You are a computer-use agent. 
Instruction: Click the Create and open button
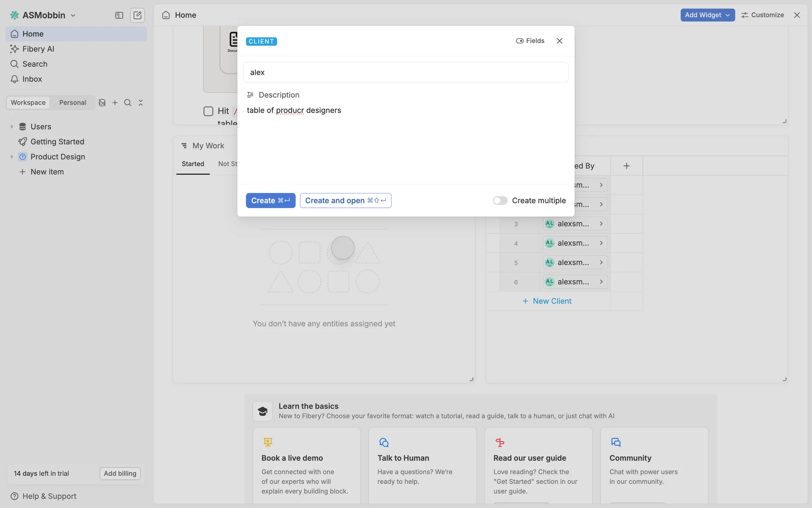tap(346, 201)
